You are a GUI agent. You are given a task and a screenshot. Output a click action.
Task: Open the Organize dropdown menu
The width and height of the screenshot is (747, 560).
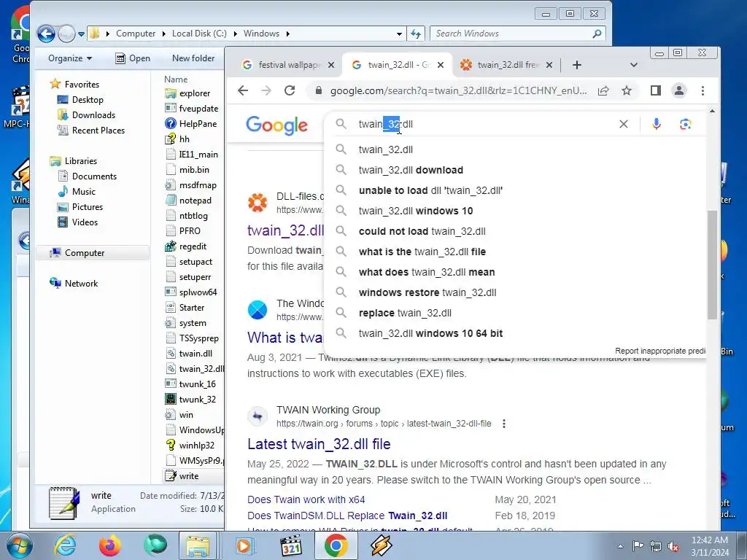tap(70, 58)
